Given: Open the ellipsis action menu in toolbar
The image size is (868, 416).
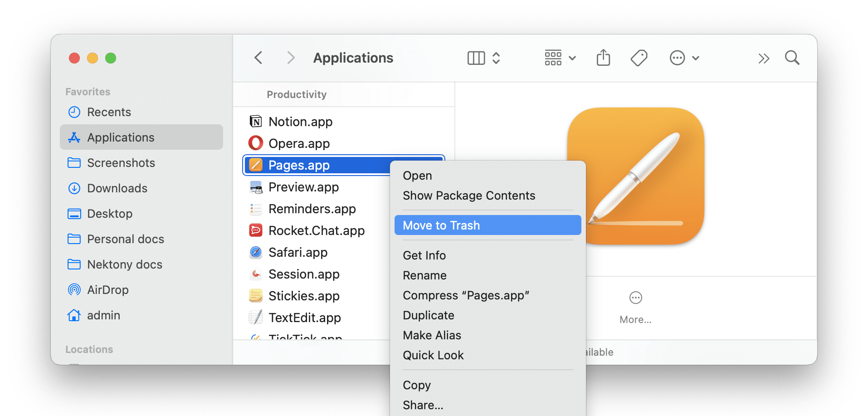Looking at the screenshot, I should pyautogui.click(x=684, y=58).
